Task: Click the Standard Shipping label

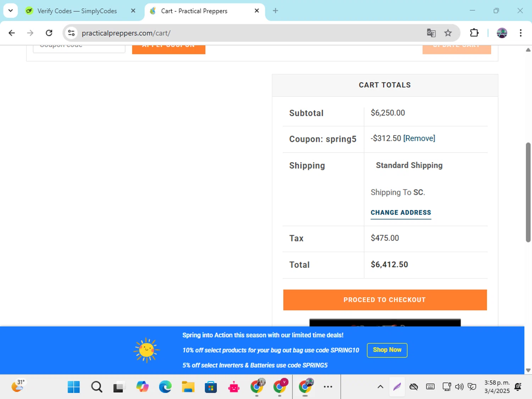Action: [x=409, y=165]
